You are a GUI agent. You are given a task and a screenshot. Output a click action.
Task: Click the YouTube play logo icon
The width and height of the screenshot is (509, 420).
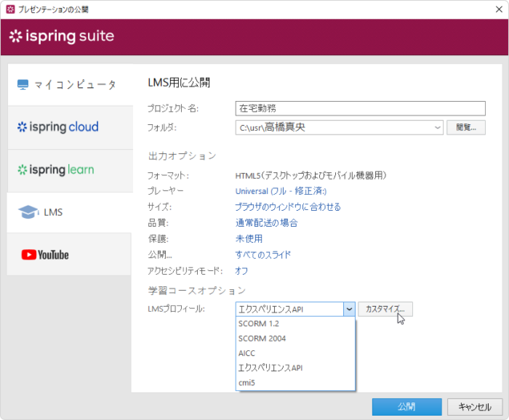(x=29, y=255)
